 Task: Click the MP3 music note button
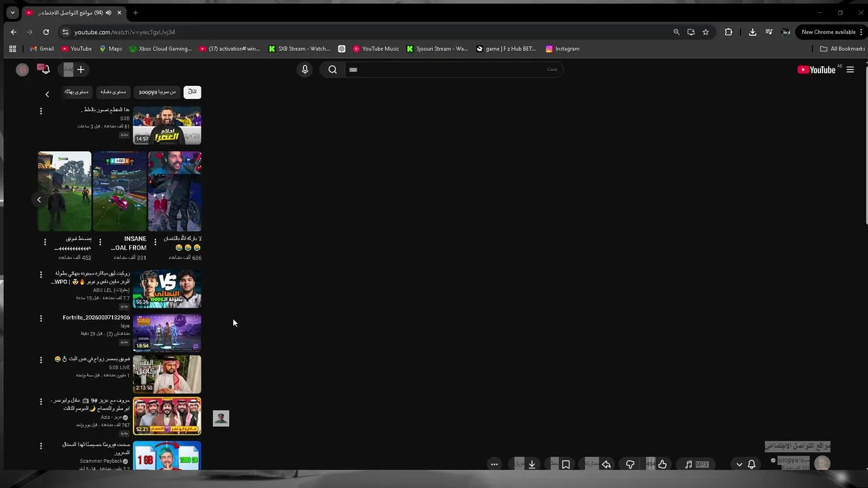[697, 464]
